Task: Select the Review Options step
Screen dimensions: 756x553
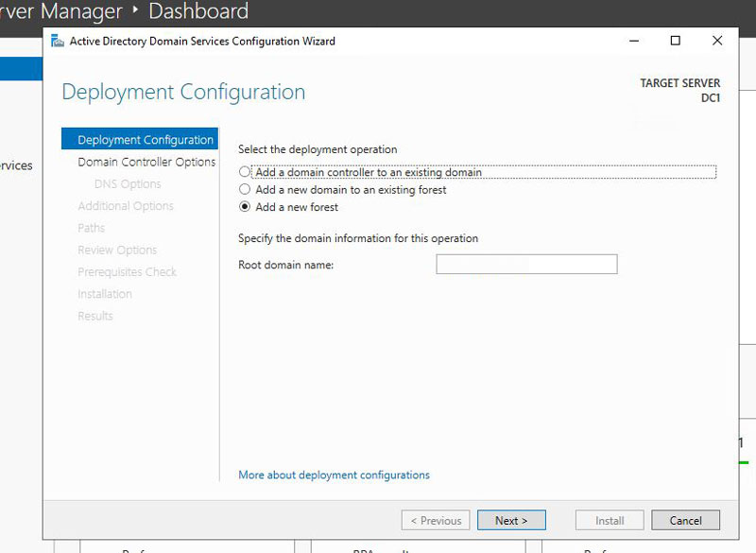Action: 117,250
